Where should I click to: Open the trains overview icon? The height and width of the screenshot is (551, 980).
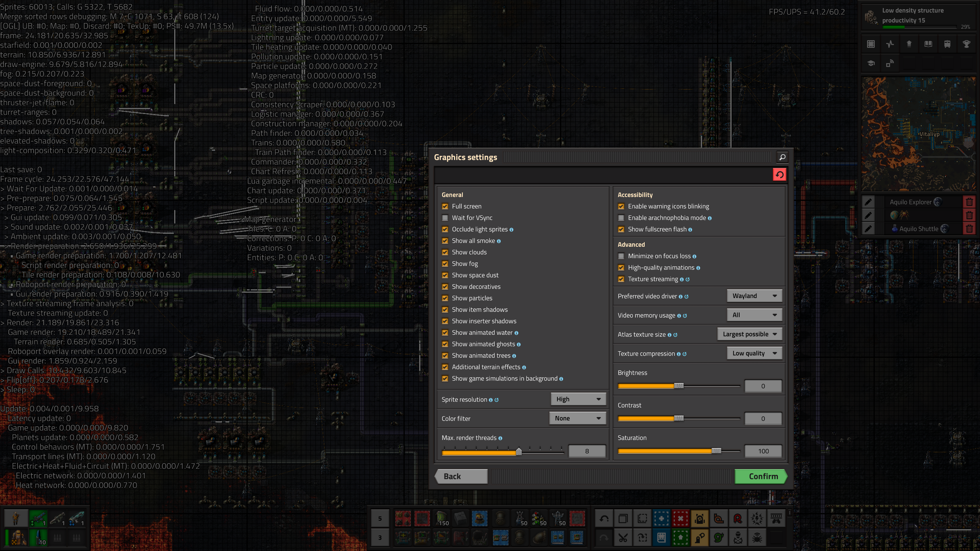947,44
